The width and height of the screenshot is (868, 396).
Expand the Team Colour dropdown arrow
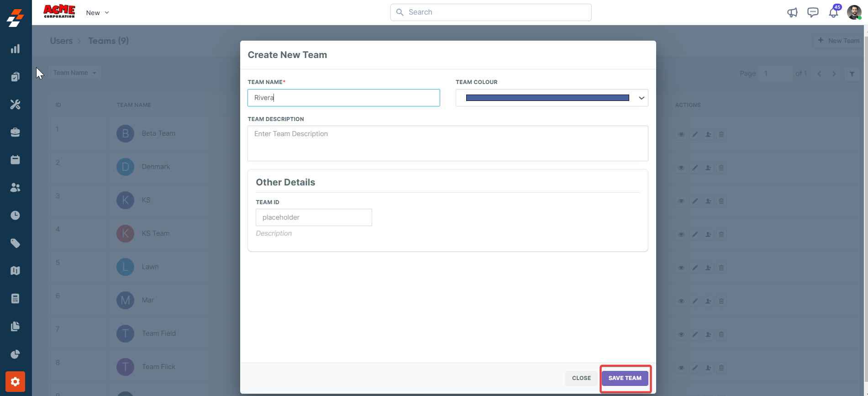click(641, 98)
